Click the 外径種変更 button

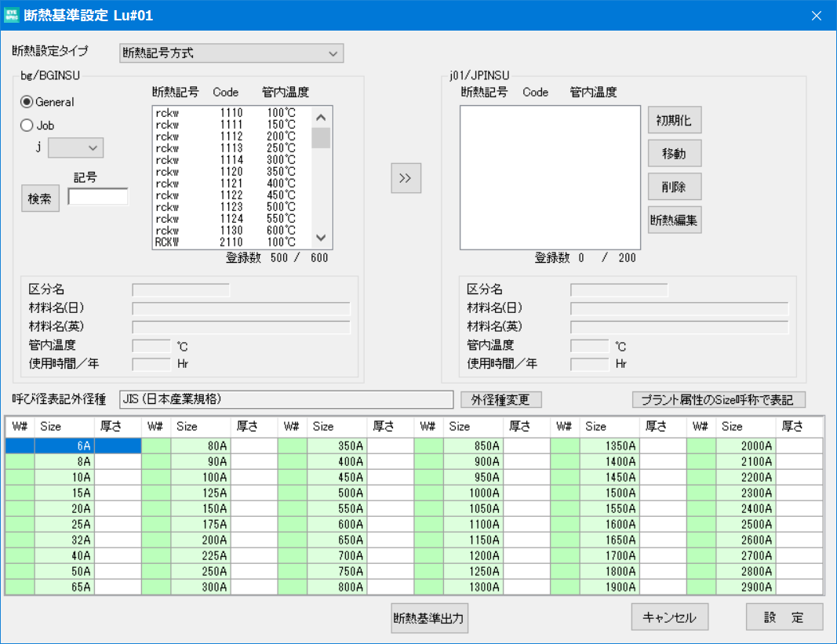(x=500, y=399)
